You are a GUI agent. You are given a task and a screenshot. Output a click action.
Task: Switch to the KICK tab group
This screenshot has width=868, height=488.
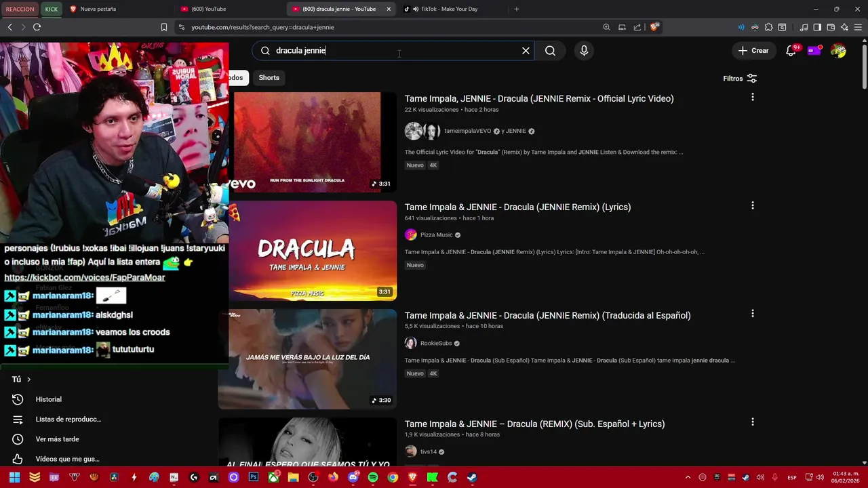coord(52,9)
